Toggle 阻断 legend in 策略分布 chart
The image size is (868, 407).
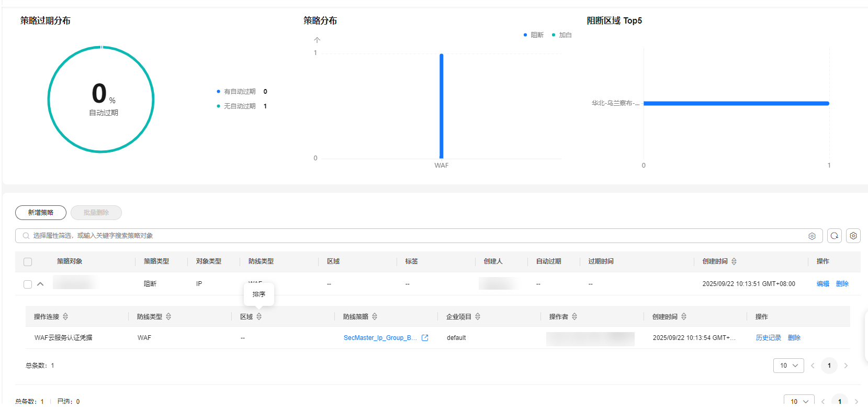534,35
